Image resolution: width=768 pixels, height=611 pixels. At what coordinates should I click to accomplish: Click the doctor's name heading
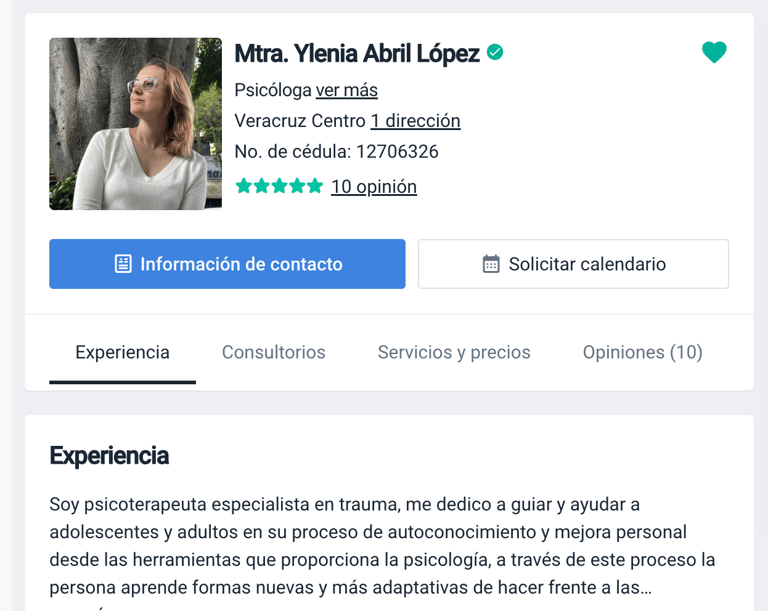(357, 53)
